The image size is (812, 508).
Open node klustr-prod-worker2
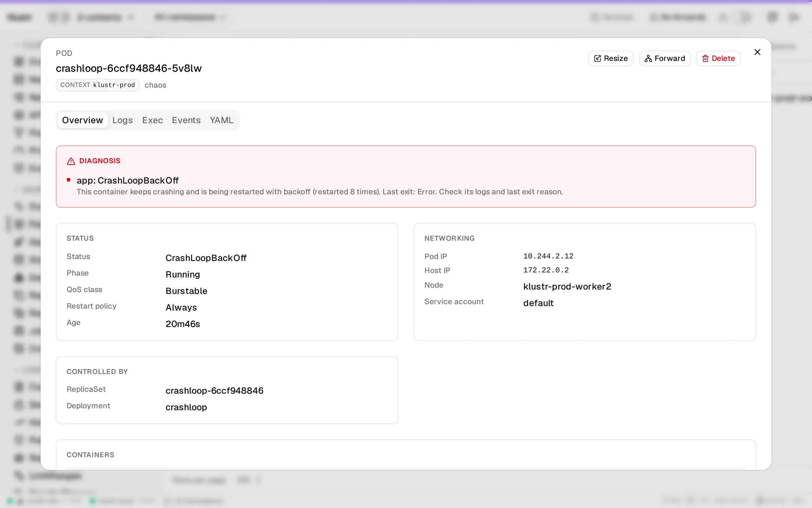[x=567, y=286]
